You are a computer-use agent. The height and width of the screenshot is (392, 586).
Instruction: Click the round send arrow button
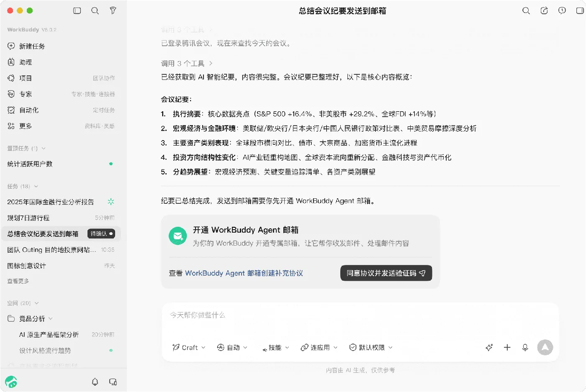(x=545, y=347)
